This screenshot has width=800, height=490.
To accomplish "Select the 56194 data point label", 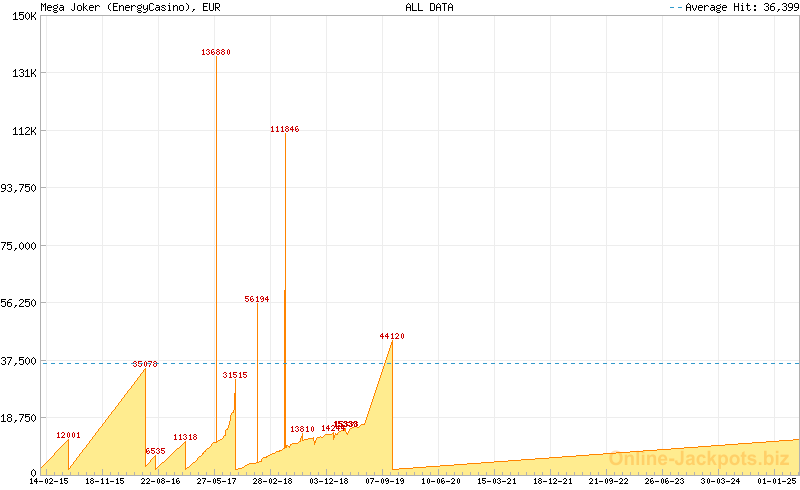I will (257, 299).
